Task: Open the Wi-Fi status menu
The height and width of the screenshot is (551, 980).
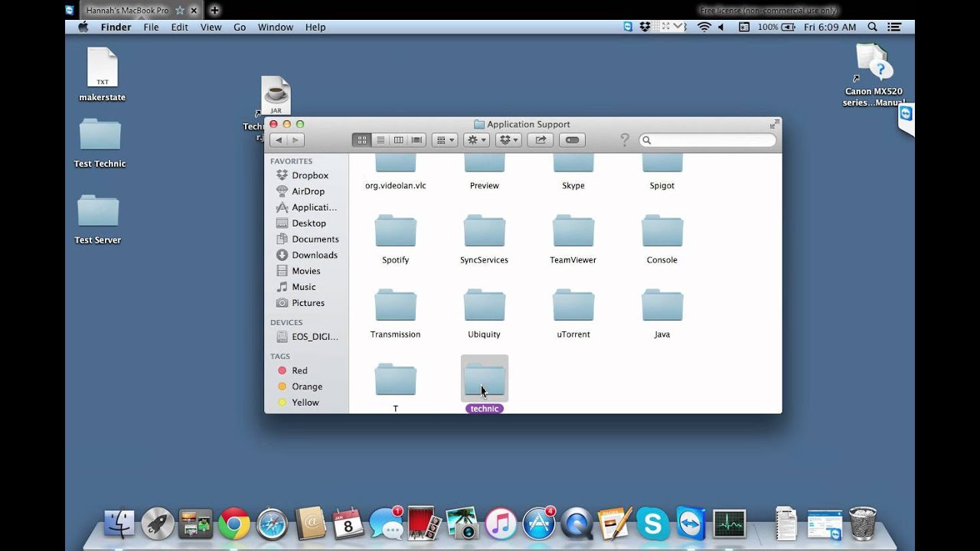Action: click(x=704, y=27)
